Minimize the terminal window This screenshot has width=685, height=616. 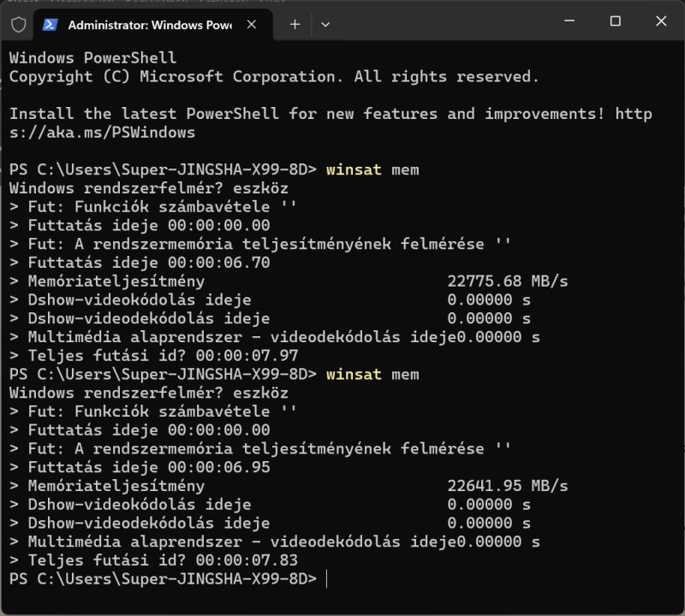pyautogui.click(x=569, y=21)
